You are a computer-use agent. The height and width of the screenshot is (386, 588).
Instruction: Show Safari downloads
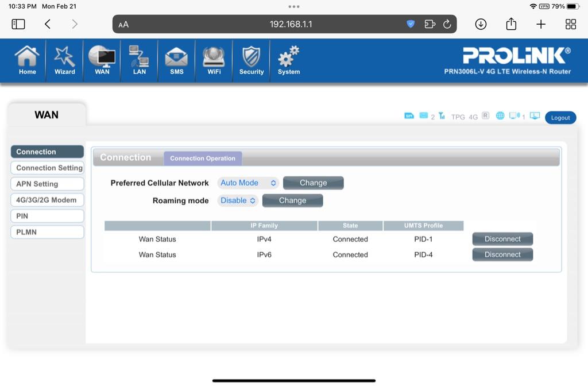[481, 24]
